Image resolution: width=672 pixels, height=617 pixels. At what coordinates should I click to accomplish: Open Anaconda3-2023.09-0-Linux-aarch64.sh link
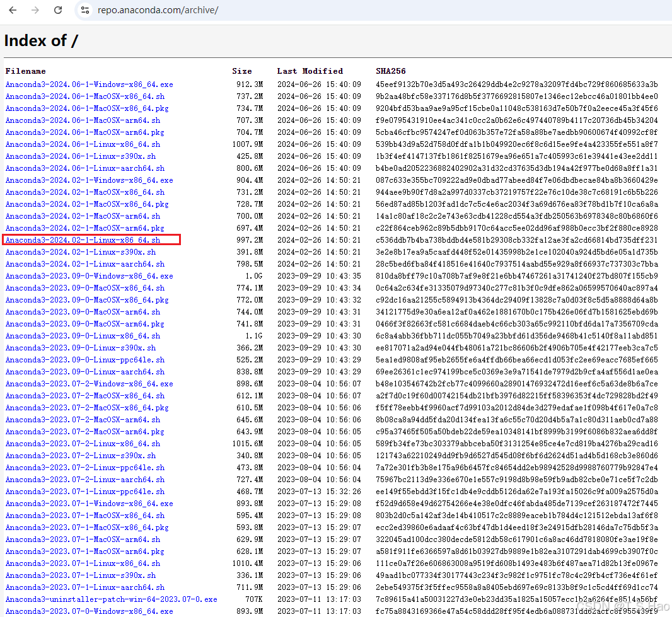point(85,372)
